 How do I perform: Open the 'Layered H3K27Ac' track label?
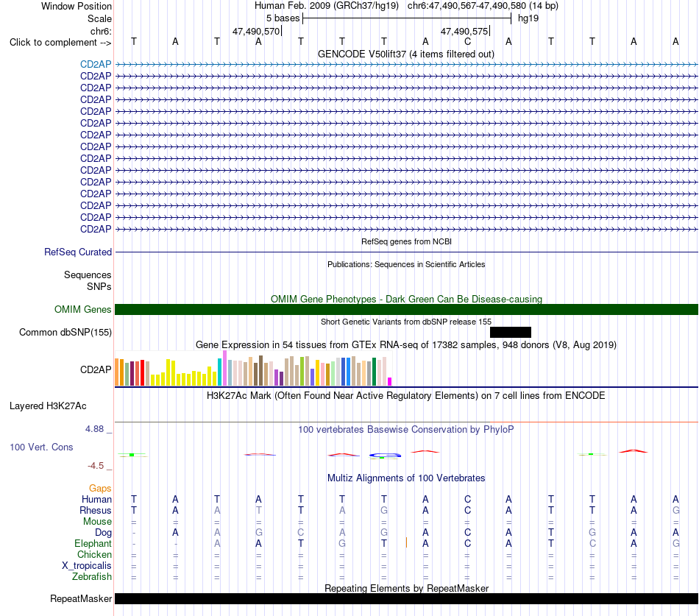point(48,406)
